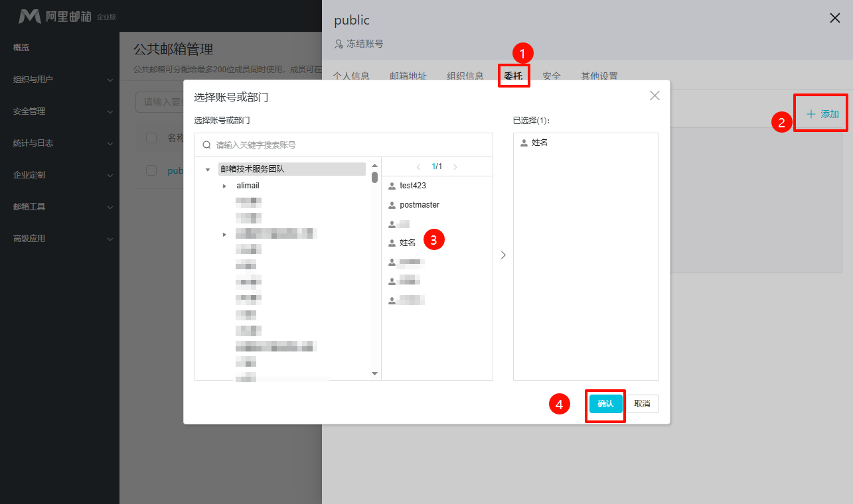Click the search magnifier icon in dialog
This screenshot has height=504, width=853.
[x=207, y=145]
